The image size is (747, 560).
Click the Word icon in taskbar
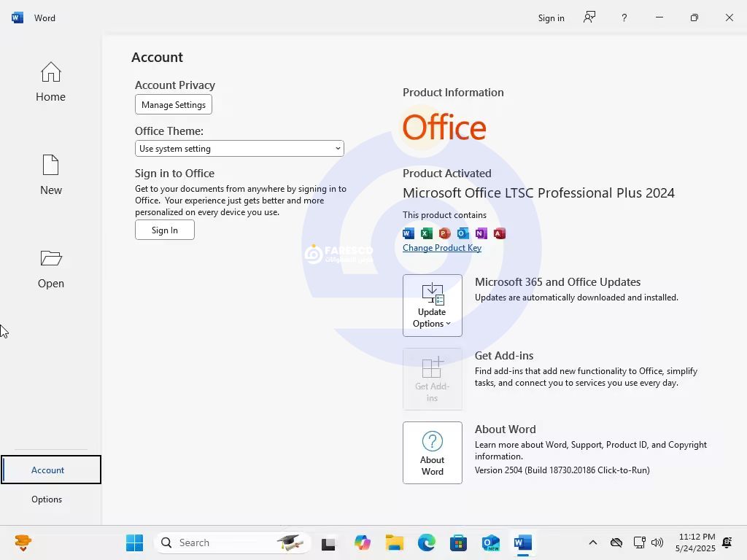pos(522,542)
